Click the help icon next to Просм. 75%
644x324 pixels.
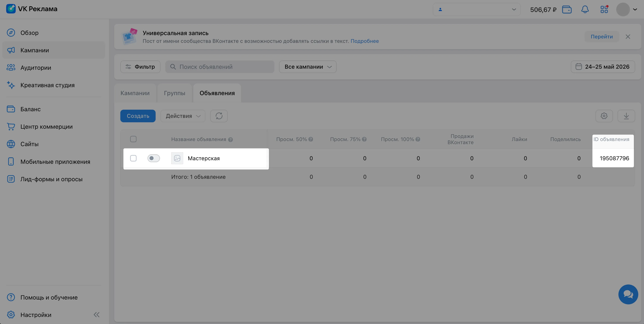click(364, 139)
